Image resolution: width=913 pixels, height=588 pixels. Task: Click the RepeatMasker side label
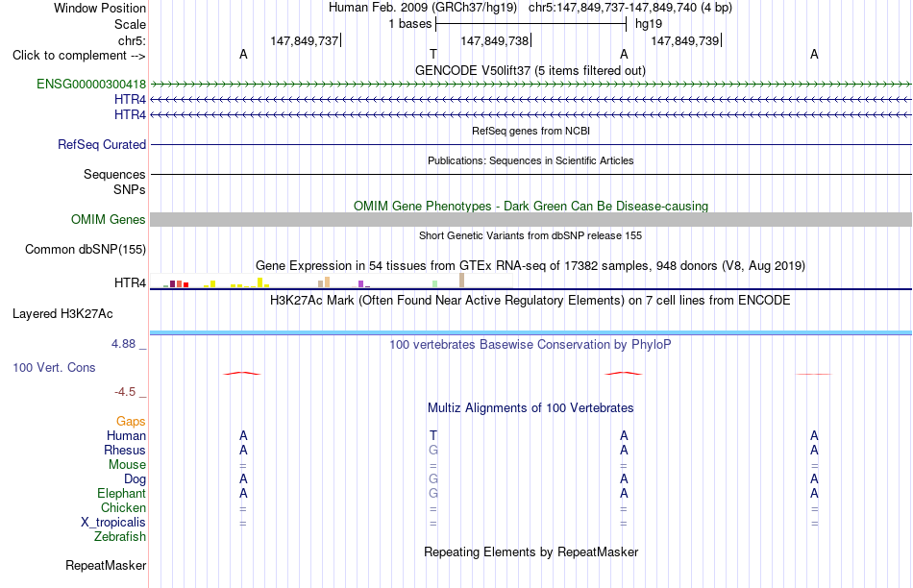[106, 565]
